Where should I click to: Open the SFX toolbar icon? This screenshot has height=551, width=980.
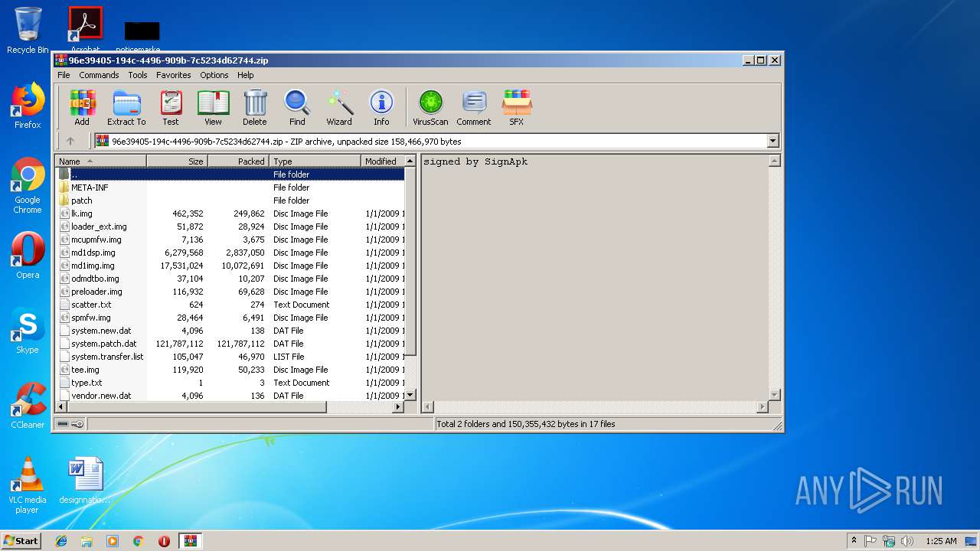tap(517, 107)
